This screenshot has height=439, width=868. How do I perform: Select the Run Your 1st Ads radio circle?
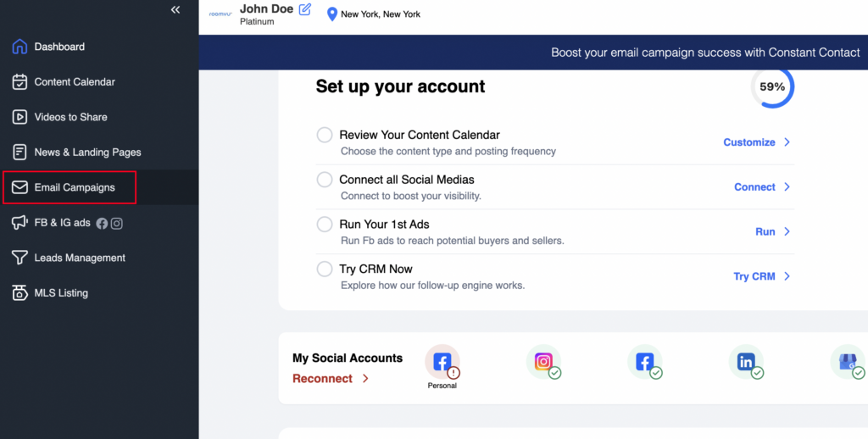coord(325,225)
